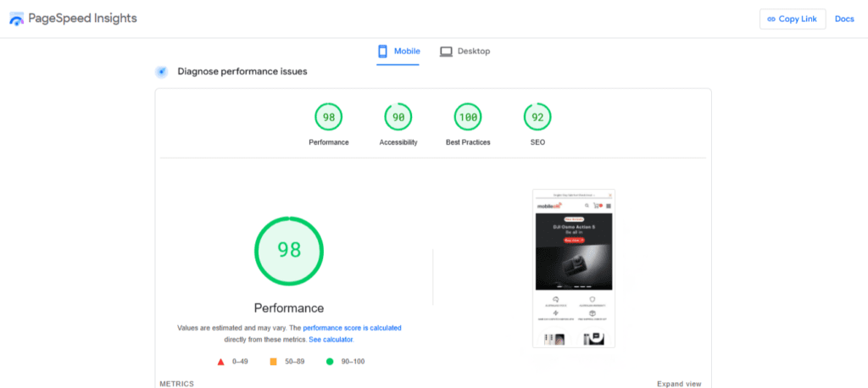The width and height of the screenshot is (868, 388).
Task: Click the orange square 50–89 legend icon
Action: (273, 362)
